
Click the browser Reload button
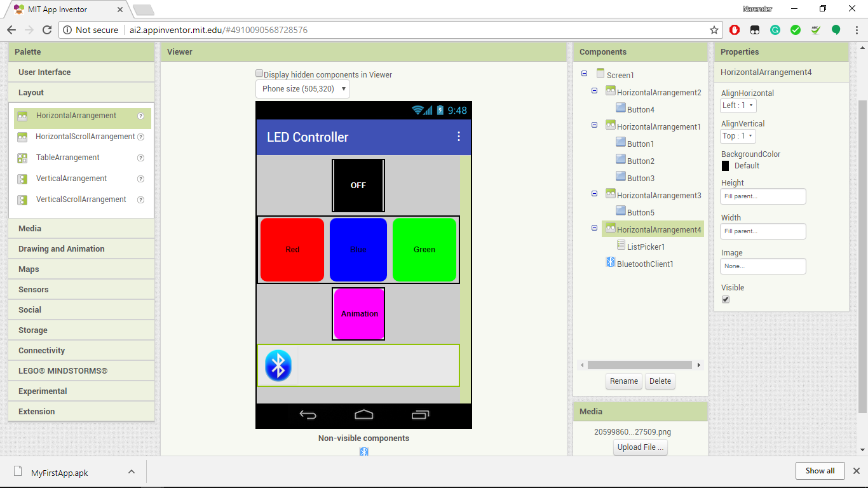click(x=47, y=30)
